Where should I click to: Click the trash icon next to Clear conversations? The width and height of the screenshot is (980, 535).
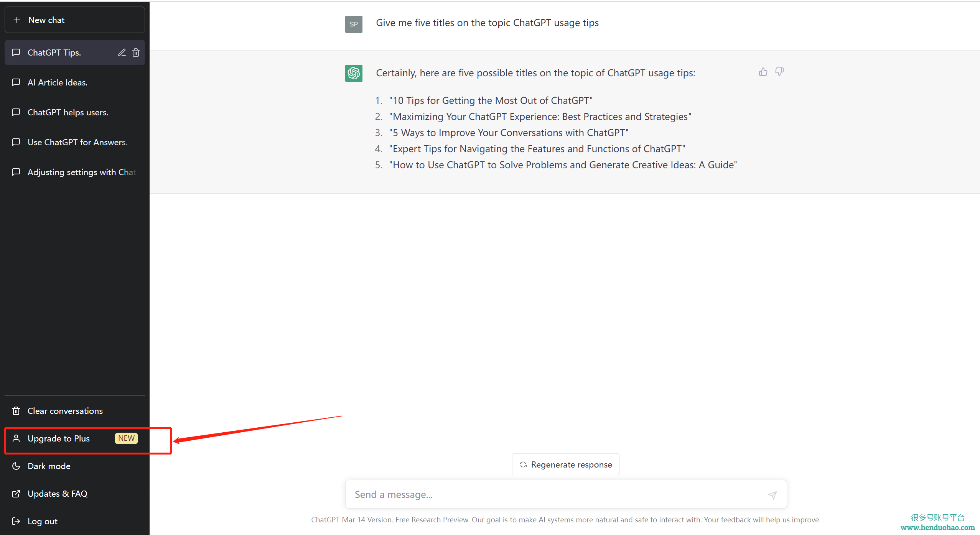click(x=16, y=411)
